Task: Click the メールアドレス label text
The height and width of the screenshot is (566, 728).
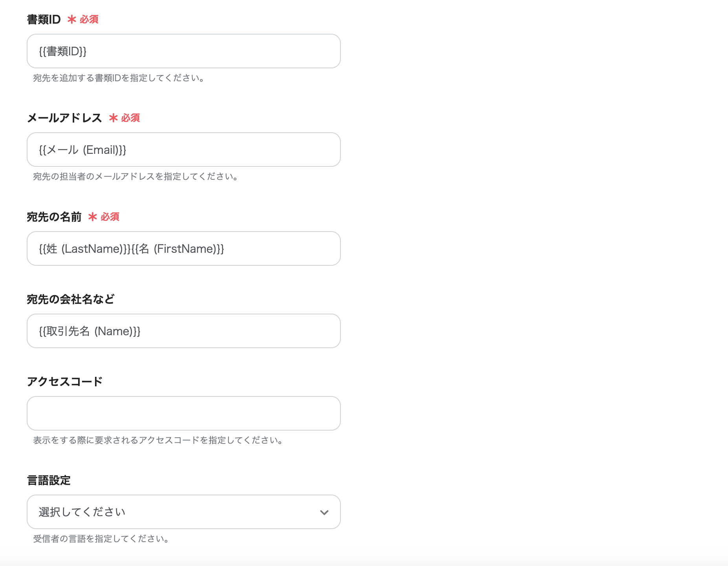Action: tap(64, 118)
